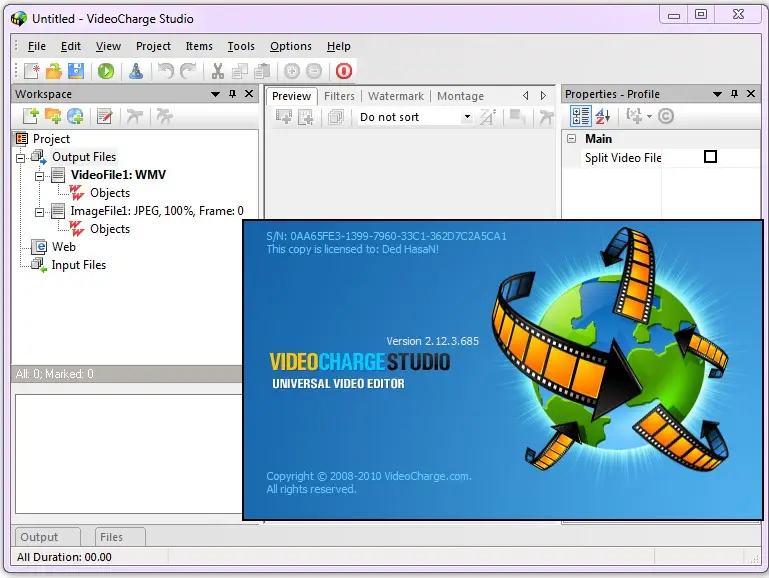Image resolution: width=769 pixels, height=578 pixels.
Task: Click add image frame icon in Preview toolbar
Action: point(306,117)
